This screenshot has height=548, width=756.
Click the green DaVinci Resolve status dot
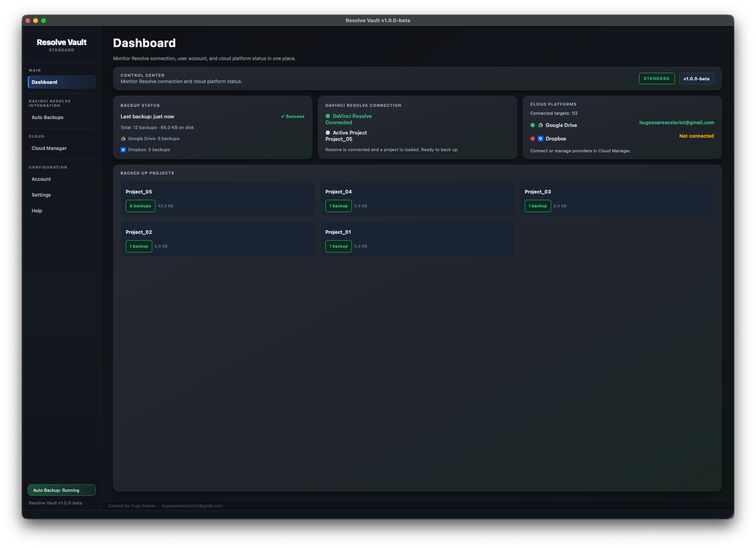click(328, 116)
